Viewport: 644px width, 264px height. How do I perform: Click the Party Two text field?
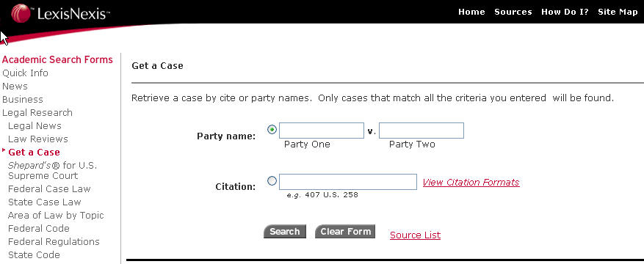coord(422,131)
